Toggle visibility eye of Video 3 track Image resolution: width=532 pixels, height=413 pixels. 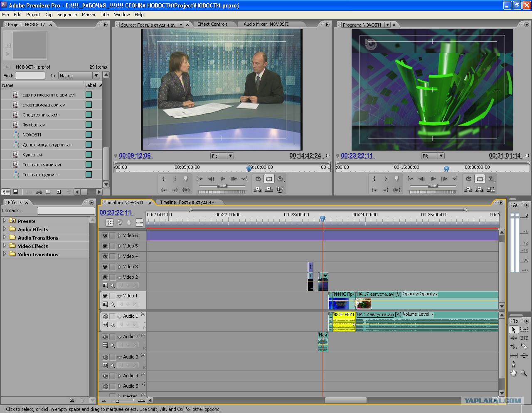105,267
